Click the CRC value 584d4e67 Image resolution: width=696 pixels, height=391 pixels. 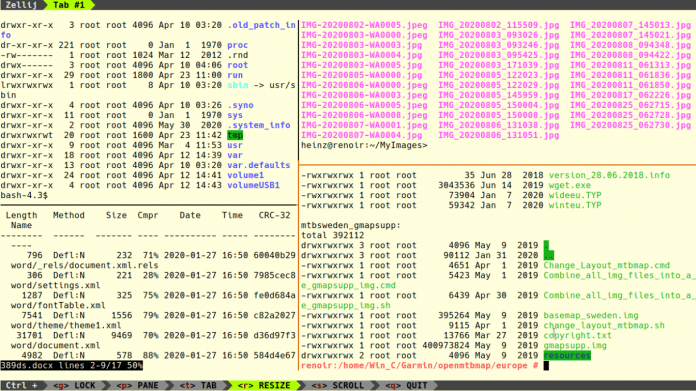pyautogui.click(x=274, y=355)
